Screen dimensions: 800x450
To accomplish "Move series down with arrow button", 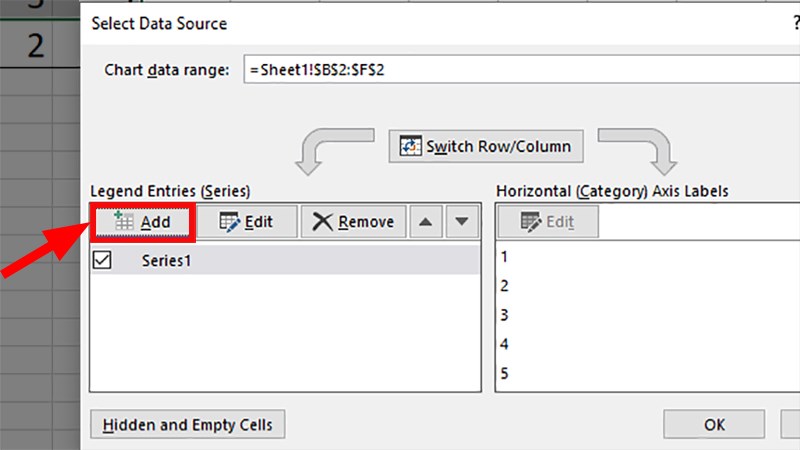I will click(462, 222).
